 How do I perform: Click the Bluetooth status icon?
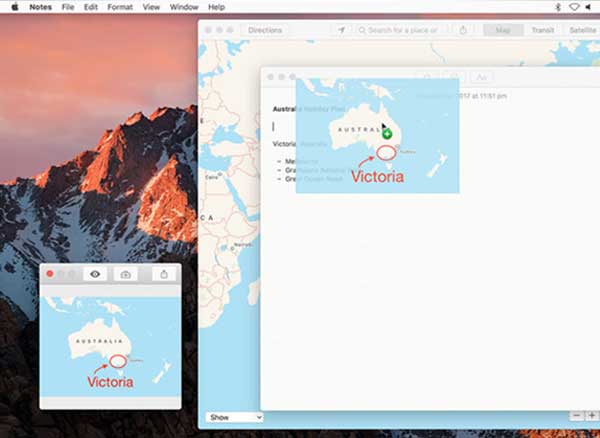pyautogui.click(x=558, y=7)
